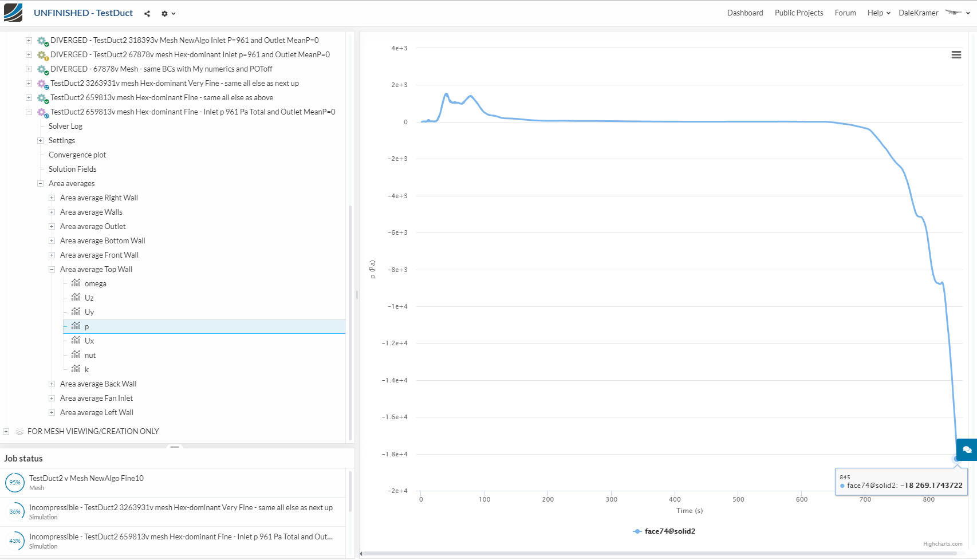Expand Area average Fan Inlet node
This screenshot has height=560, width=977.
click(52, 398)
